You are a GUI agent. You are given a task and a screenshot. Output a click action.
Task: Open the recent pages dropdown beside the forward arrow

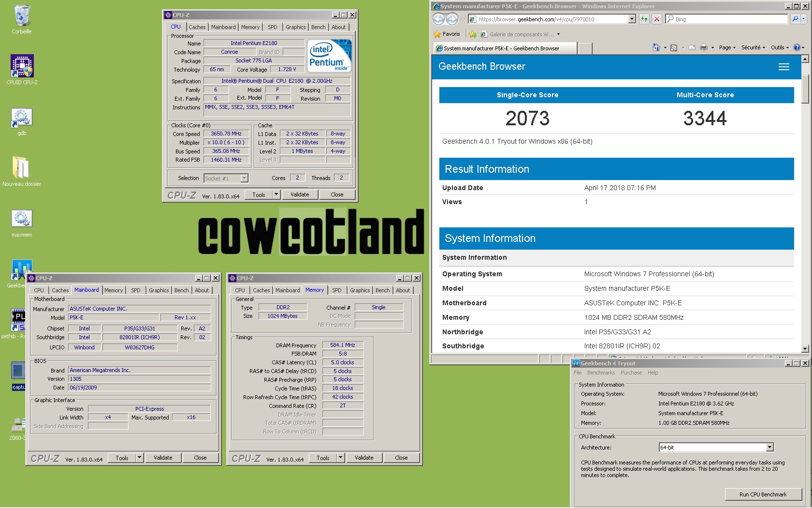coord(463,19)
